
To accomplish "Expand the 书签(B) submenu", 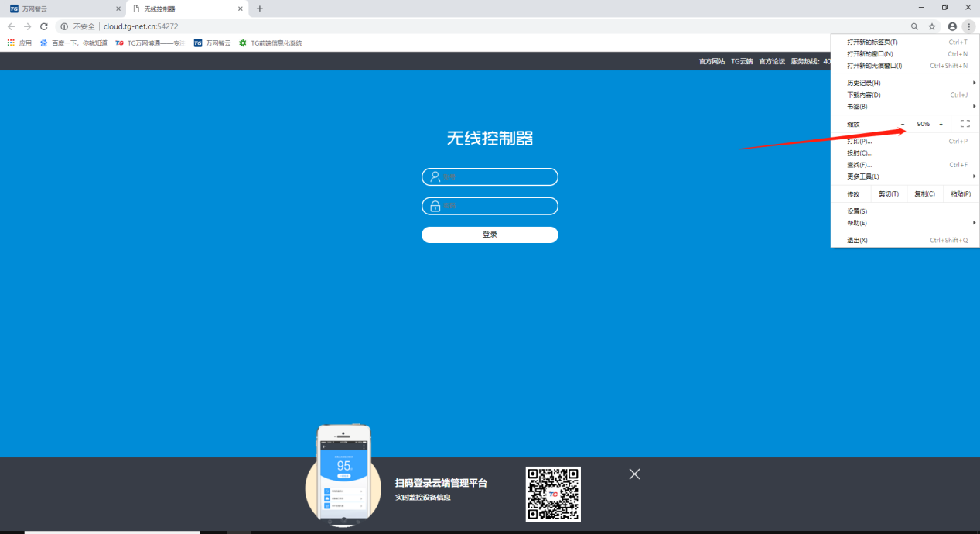I will point(905,106).
